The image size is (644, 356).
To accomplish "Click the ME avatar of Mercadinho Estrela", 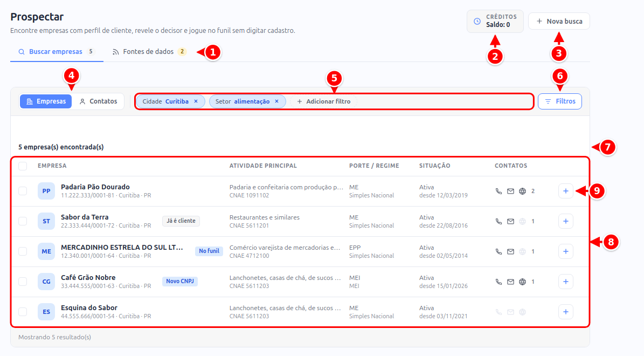I will [x=46, y=251].
